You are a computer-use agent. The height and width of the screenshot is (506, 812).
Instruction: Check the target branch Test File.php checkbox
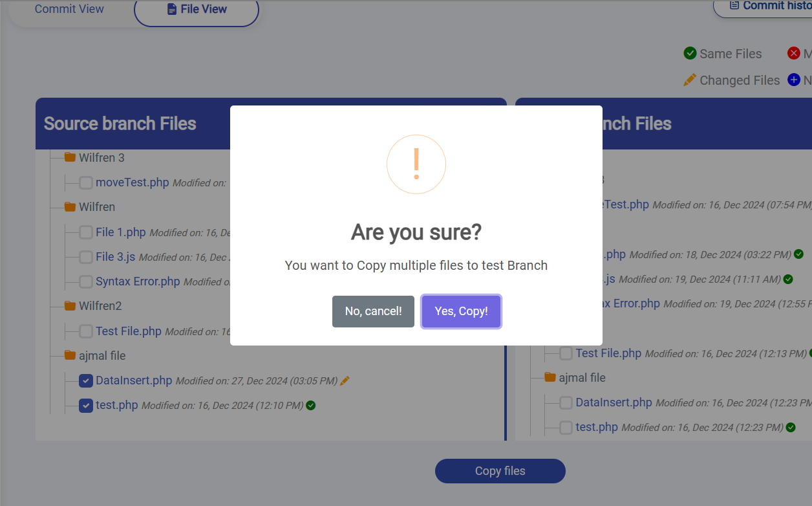coord(566,353)
